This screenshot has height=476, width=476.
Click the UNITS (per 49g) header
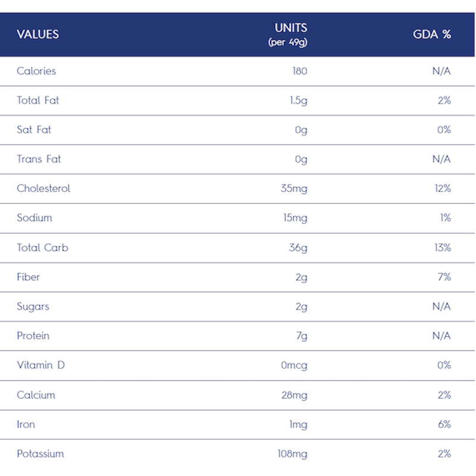click(x=287, y=35)
